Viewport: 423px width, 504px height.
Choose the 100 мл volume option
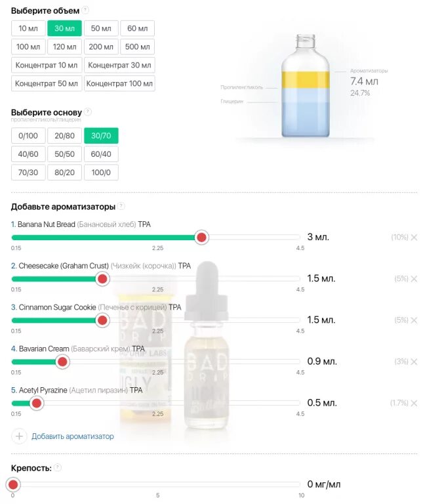28,47
